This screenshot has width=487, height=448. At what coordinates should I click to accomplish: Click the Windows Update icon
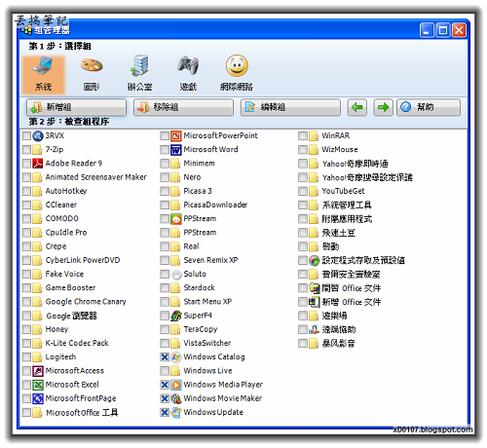pyautogui.click(x=176, y=412)
